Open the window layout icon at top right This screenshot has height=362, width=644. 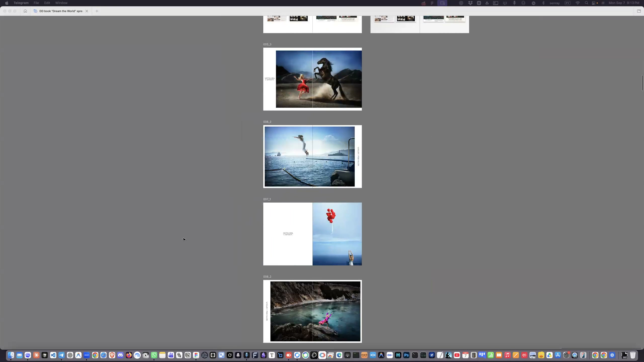(x=639, y=11)
